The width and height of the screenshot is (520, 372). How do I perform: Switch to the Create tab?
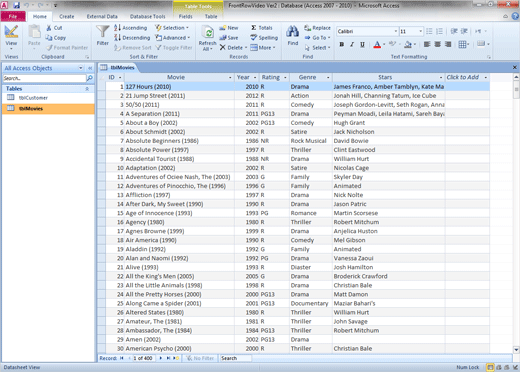click(x=67, y=16)
